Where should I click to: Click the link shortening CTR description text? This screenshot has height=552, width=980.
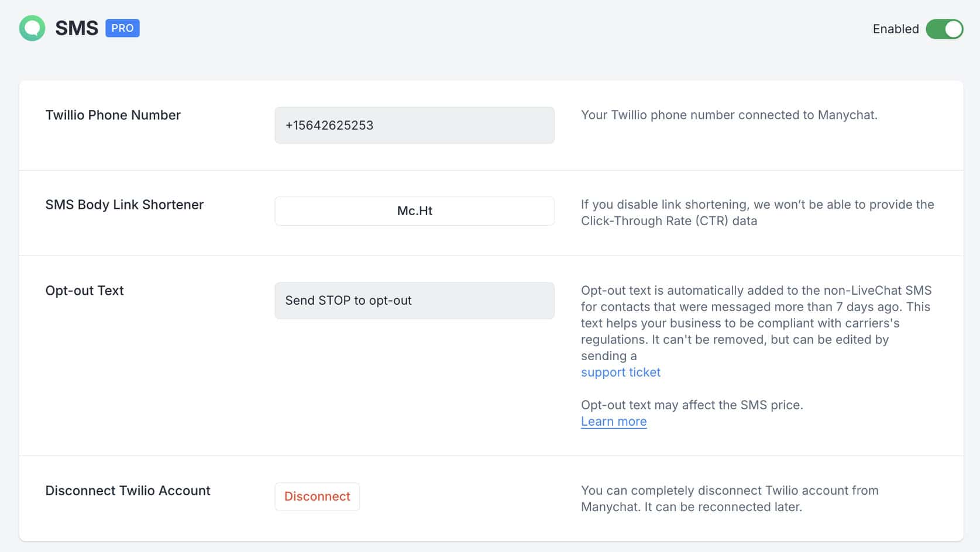click(757, 213)
